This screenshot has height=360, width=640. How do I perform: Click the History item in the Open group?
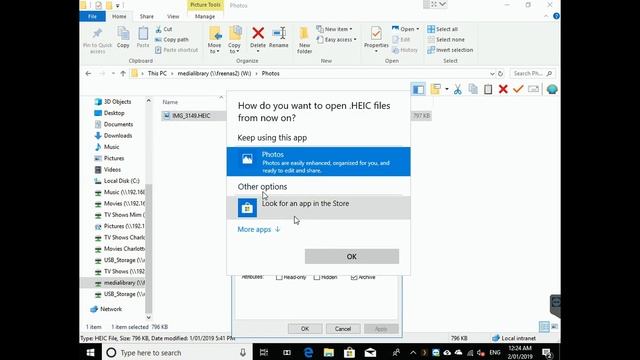(x=405, y=50)
